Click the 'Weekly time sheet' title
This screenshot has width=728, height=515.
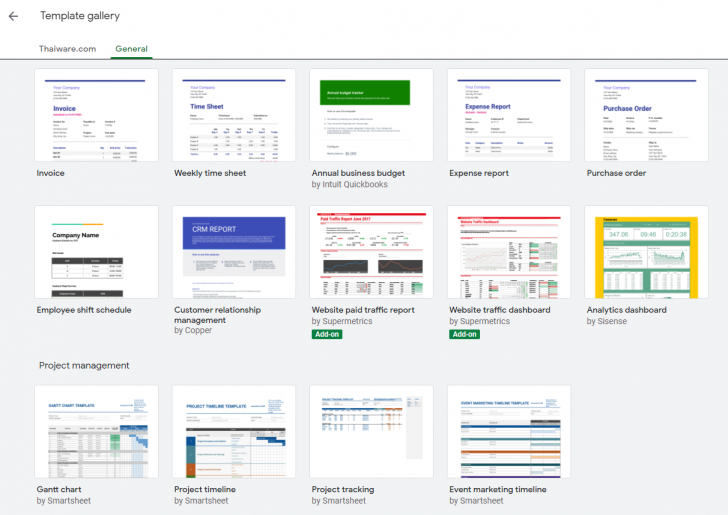(x=210, y=173)
